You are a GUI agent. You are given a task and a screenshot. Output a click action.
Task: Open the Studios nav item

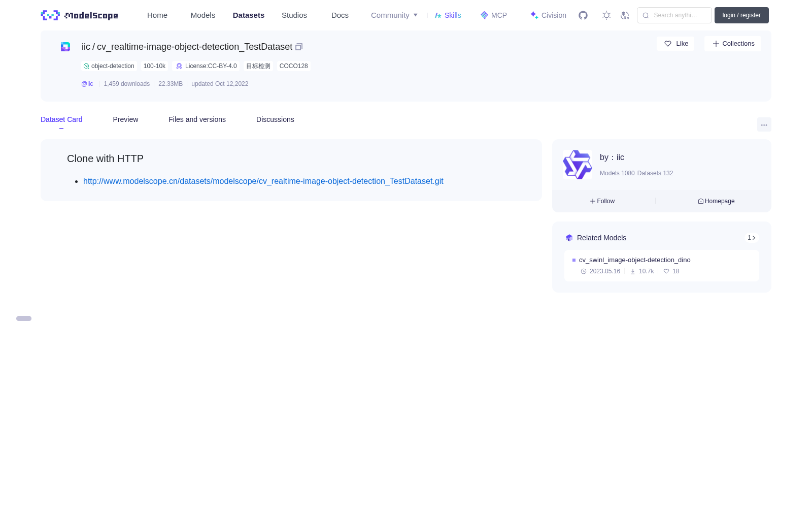pyautogui.click(x=294, y=15)
